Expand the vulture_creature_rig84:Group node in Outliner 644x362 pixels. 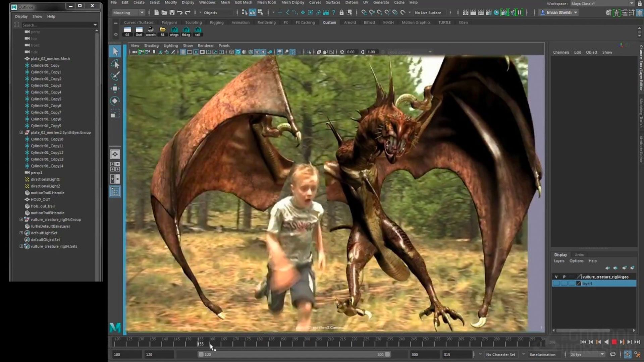click(21, 220)
